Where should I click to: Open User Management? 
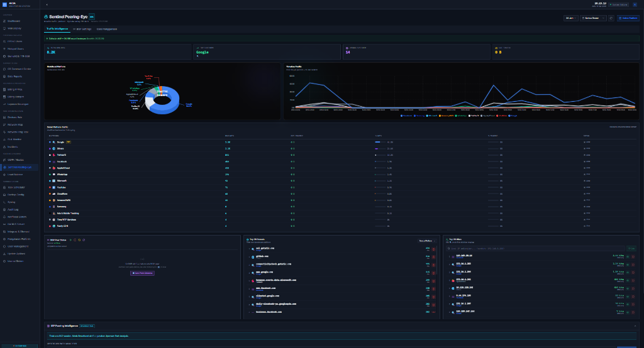tap(18, 247)
